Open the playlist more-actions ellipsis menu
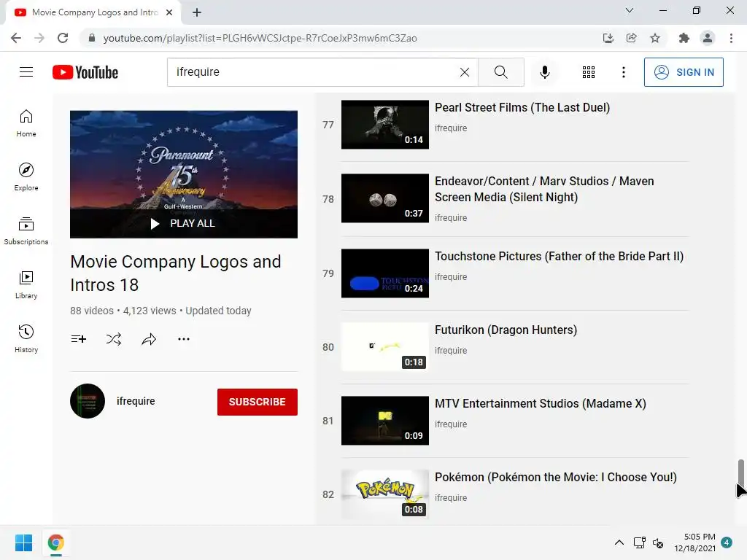Screen dimensions: 747x560 [x=184, y=339]
